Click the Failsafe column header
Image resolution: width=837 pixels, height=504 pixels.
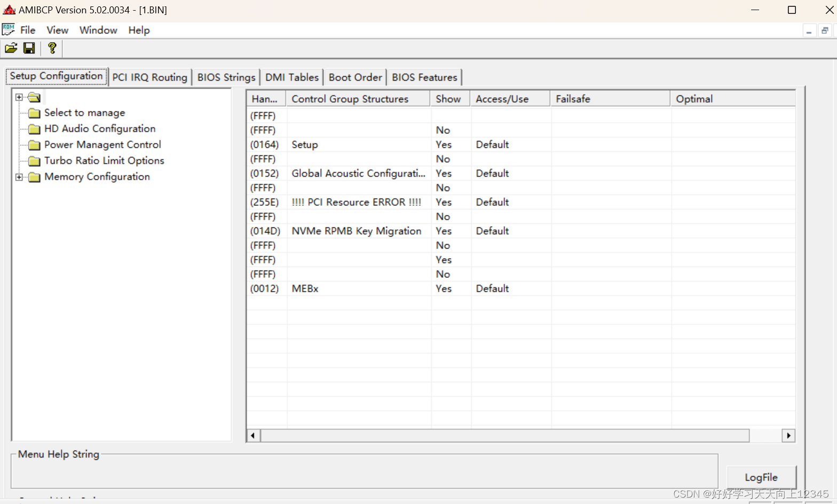[611, 99]
